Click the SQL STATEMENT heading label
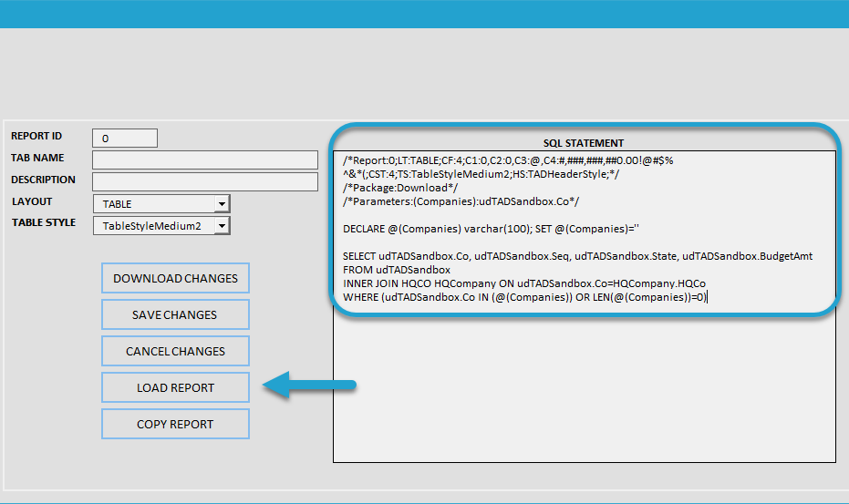Viewport: 849px width, 504px height. pyautogui.click(x=584, y=143)
